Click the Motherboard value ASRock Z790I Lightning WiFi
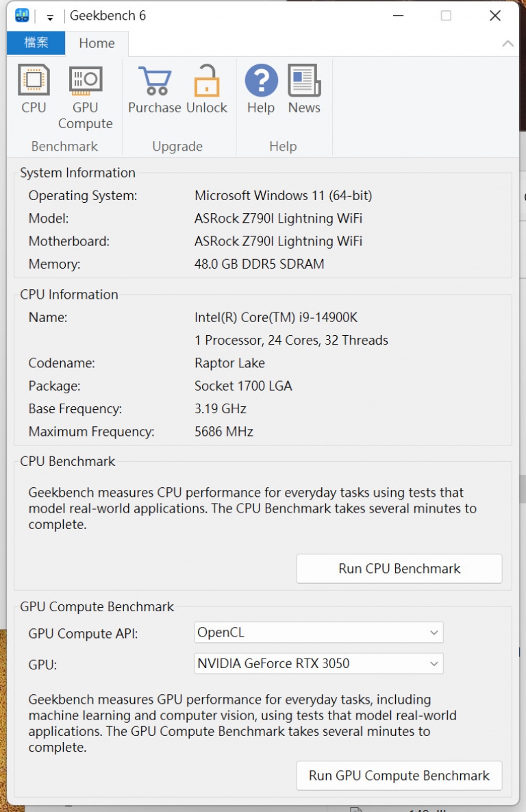This screenshot has height=812, width=526. pyautogui.click(x=279, y=241)
